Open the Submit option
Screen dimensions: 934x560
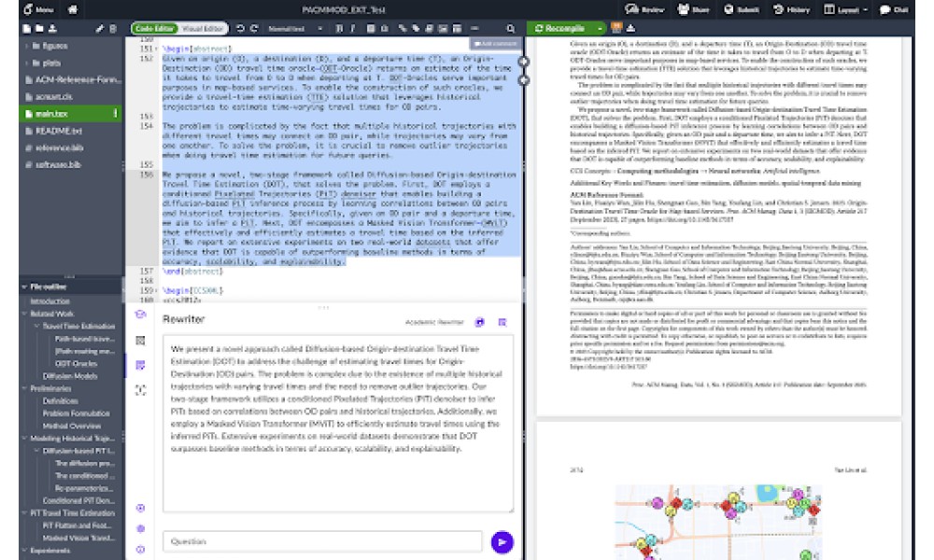741,9
